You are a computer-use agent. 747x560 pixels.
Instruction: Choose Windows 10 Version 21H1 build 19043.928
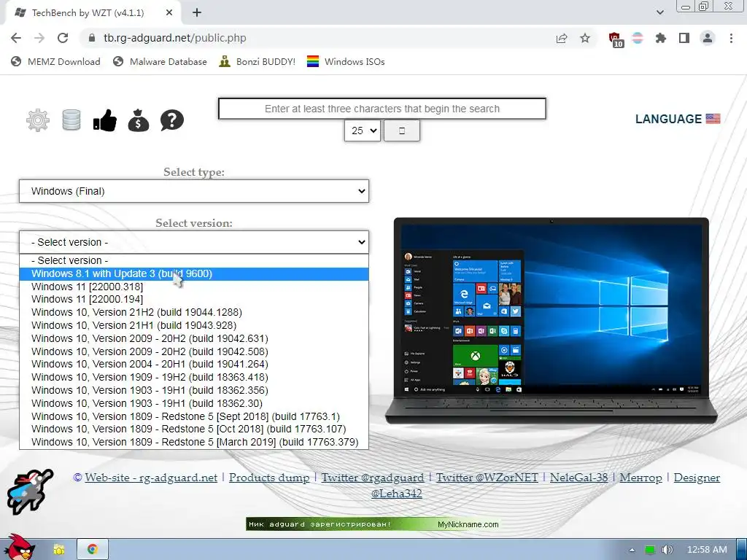(x=194, y=326)
